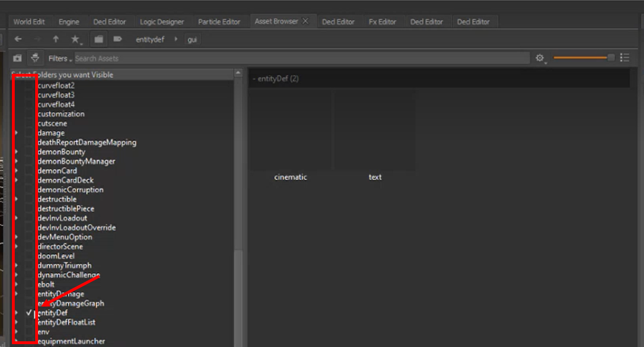
Task: Open the Particle Editor tab
Action: (x=219, y=22)
